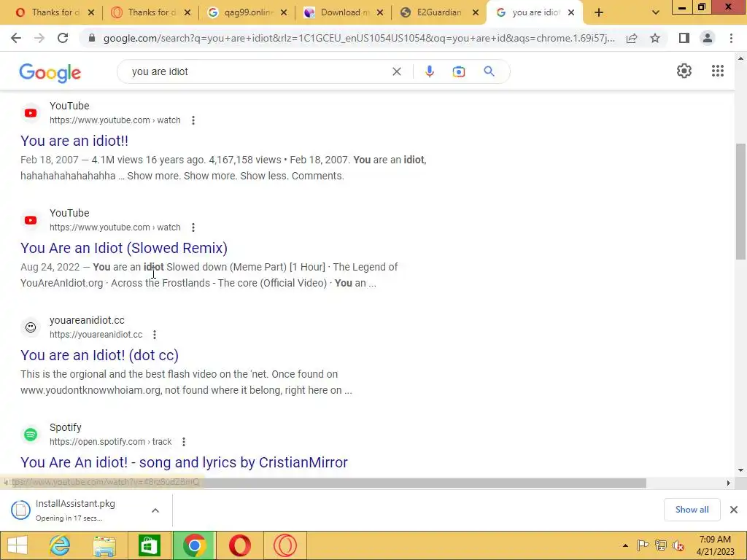Open 'You are an Idiot! (dot cc)' result
Viewport: 747px width, 560px height.
click(99, 355)
